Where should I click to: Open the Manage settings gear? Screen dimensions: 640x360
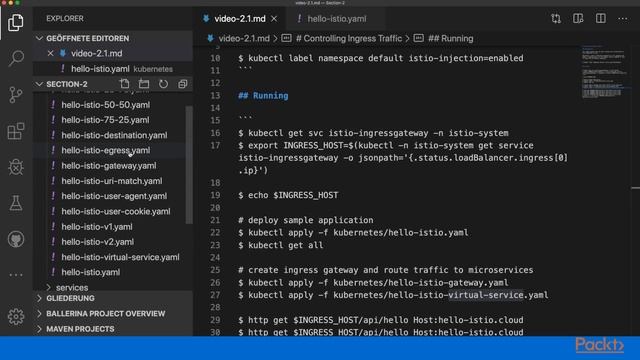click(x=16, y=316)
